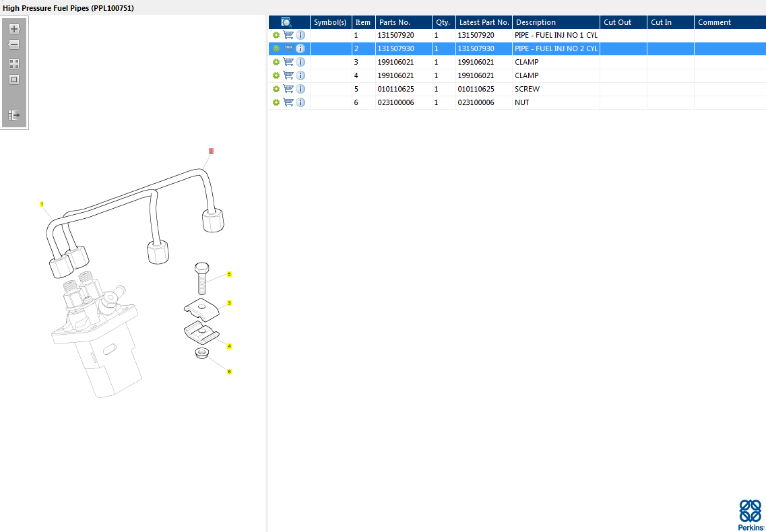Click green gear icon for SCREW row
The width and height of the screenshot is (766, 532).
click(276, 89)
